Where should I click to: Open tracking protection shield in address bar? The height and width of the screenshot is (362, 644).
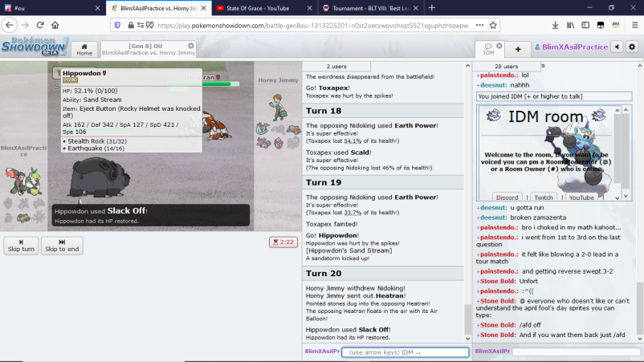click(x=117, y=25)
